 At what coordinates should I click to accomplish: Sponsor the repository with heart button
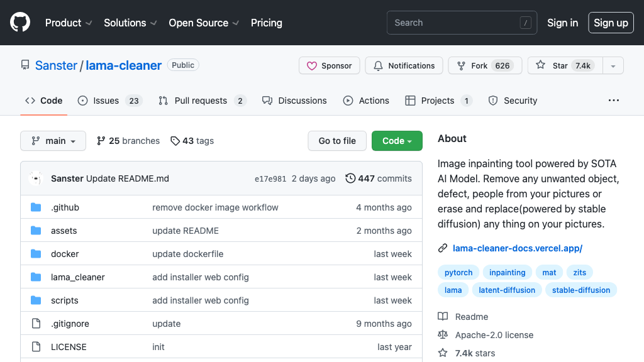pos(329,65)
